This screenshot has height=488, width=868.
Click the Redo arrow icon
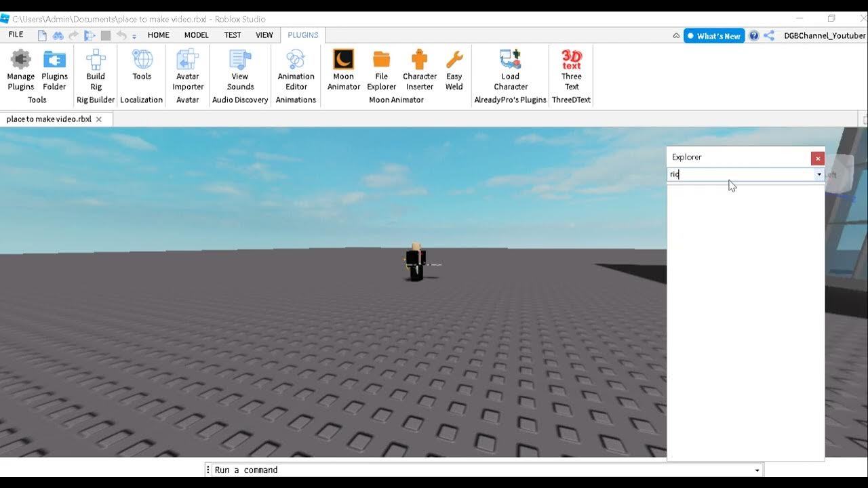(x=74, y=35)
